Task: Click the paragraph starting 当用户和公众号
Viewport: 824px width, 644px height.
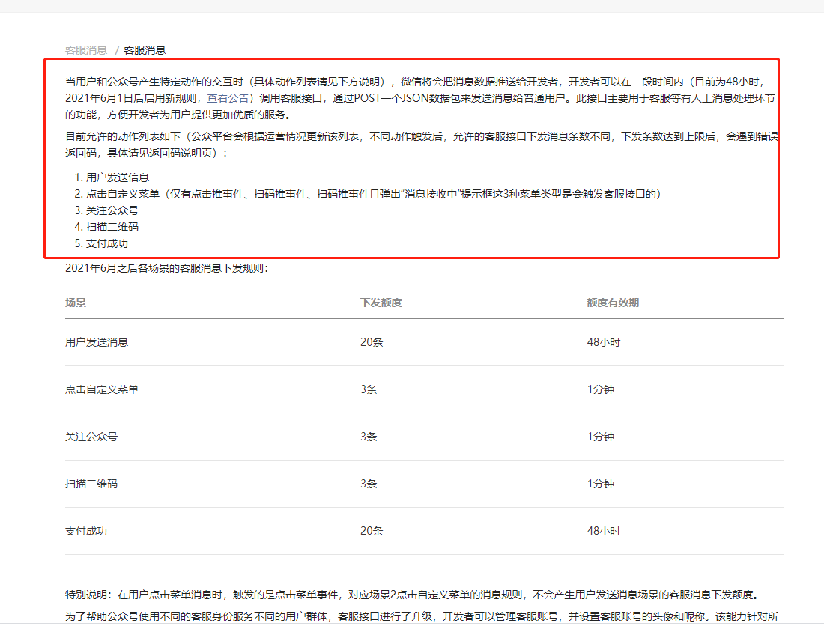Action: coord(420,98)
